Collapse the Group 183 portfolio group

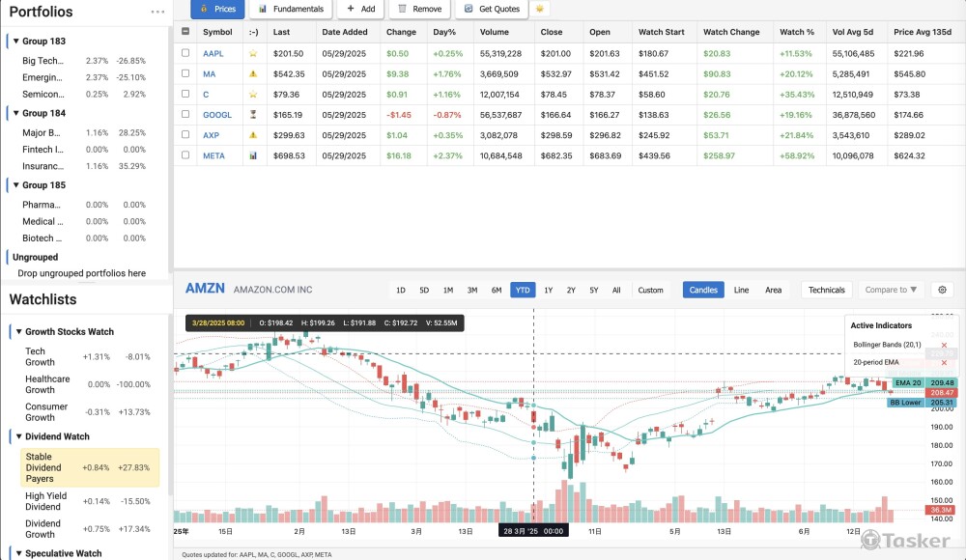[17, 42]
